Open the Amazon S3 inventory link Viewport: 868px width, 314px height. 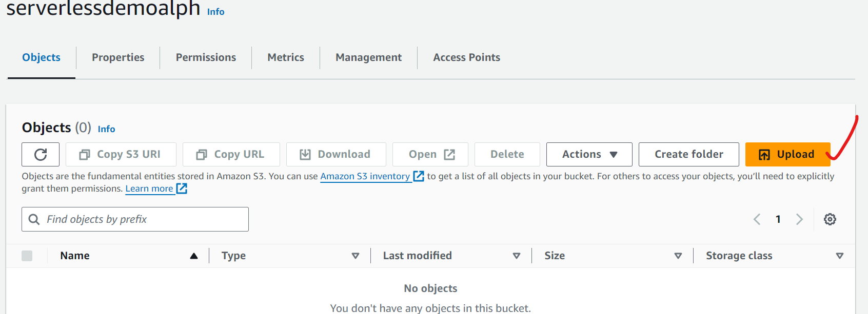(x=365, y=176)
